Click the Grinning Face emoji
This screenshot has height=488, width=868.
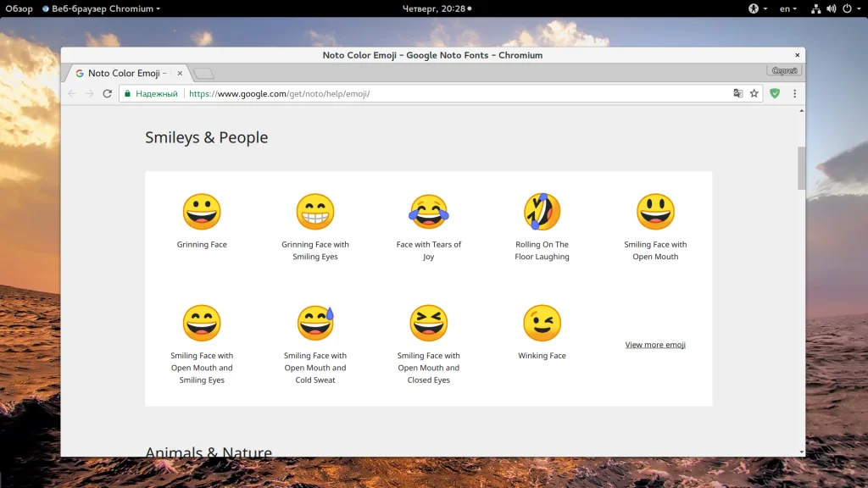(x=202, y=212)
